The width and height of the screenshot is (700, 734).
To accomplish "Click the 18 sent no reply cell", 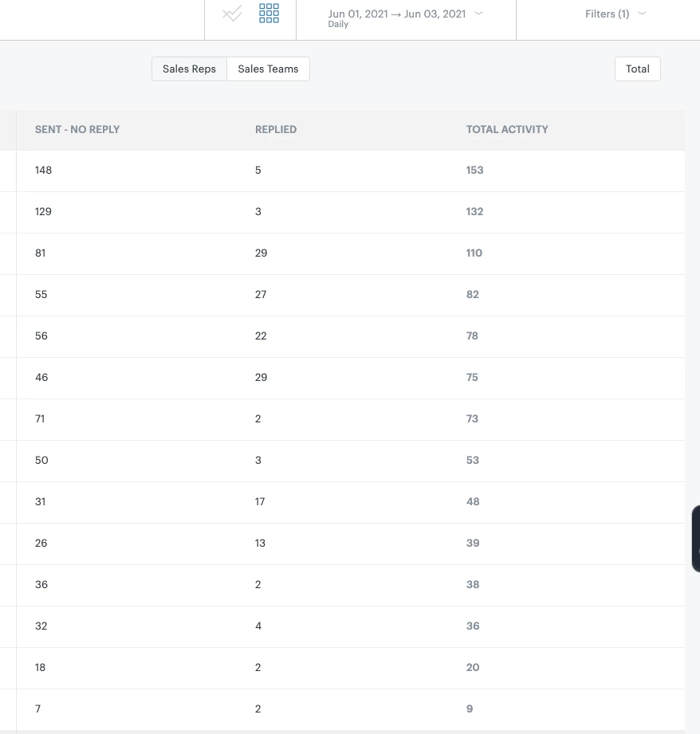I will point(40,668).
